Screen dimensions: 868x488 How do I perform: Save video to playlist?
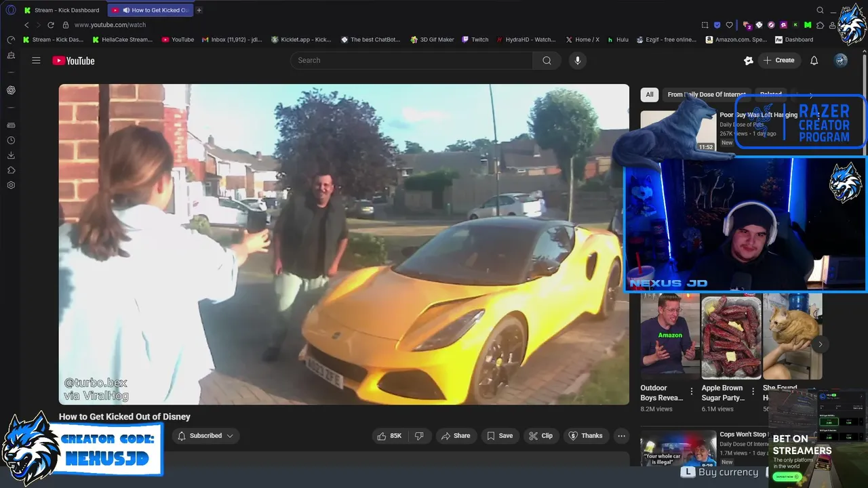coord(500,436)
